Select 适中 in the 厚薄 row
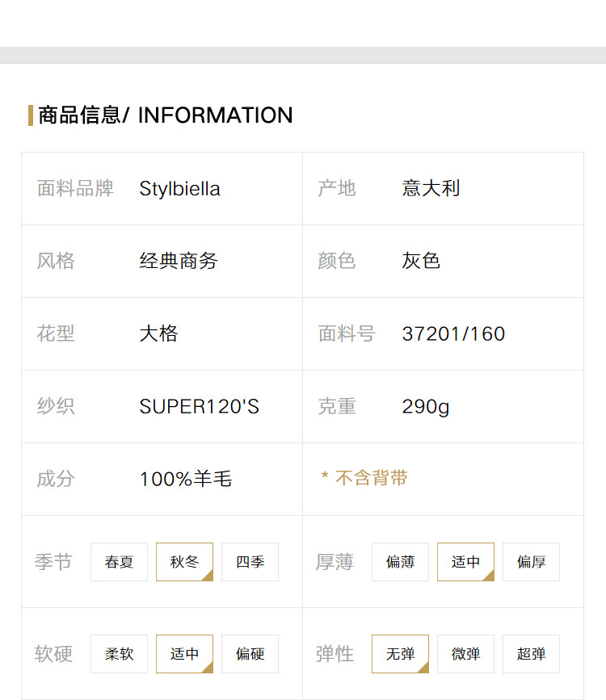The width and height of the screenshot is (606, 700). pos(465,562)
